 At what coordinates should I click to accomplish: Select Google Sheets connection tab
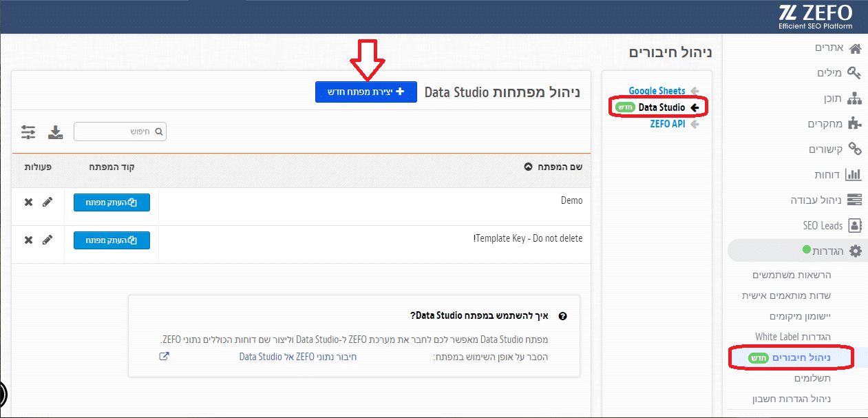click(x=657, y=91)
